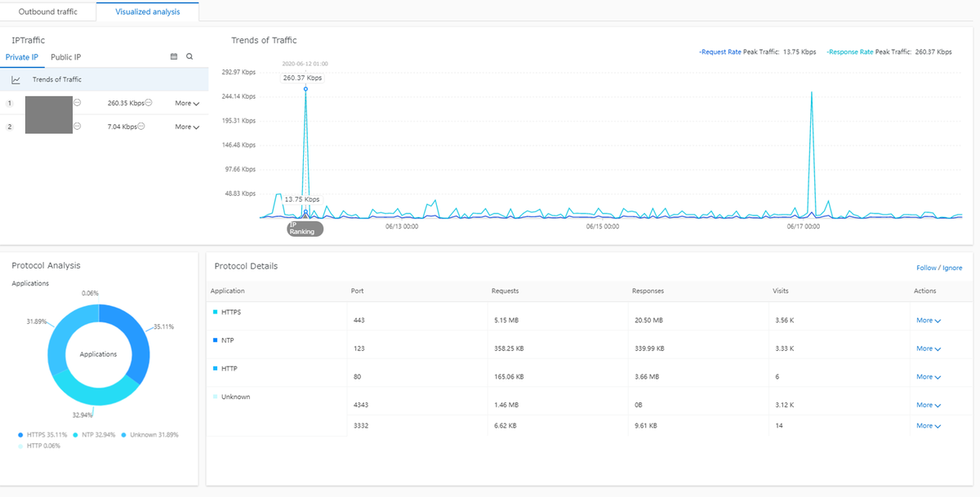
Task: Click the circle icon after first redacted IP
Action: coord(78,103)
